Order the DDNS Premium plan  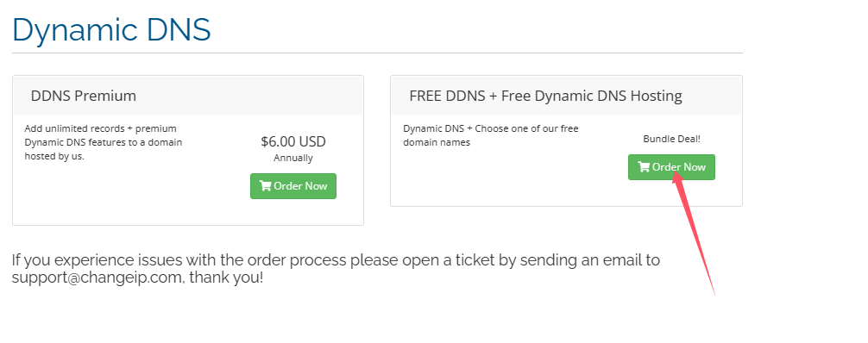[x=293, y=186]
